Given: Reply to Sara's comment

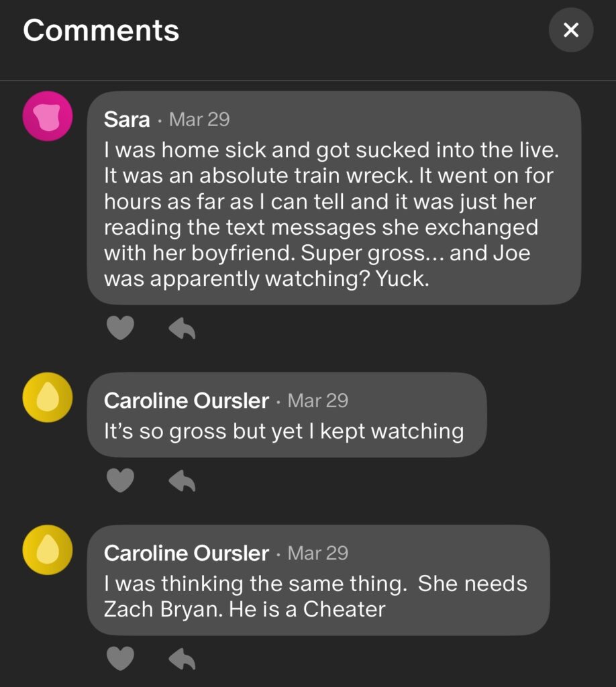Looking at the screenshot, I should pos(181,328).
